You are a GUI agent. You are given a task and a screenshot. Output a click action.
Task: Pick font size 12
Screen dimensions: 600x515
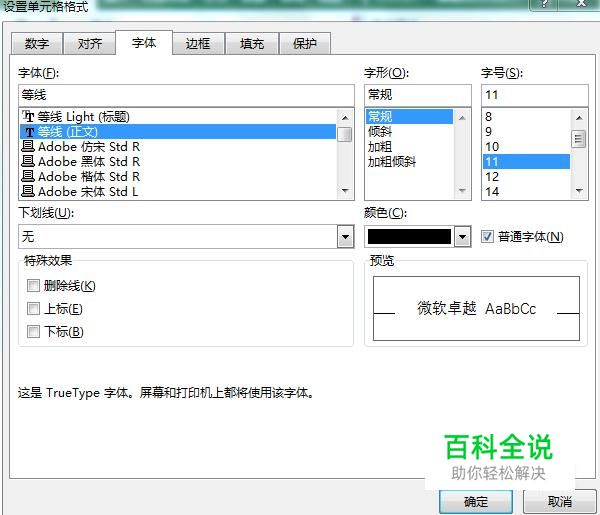coord(527,176)
